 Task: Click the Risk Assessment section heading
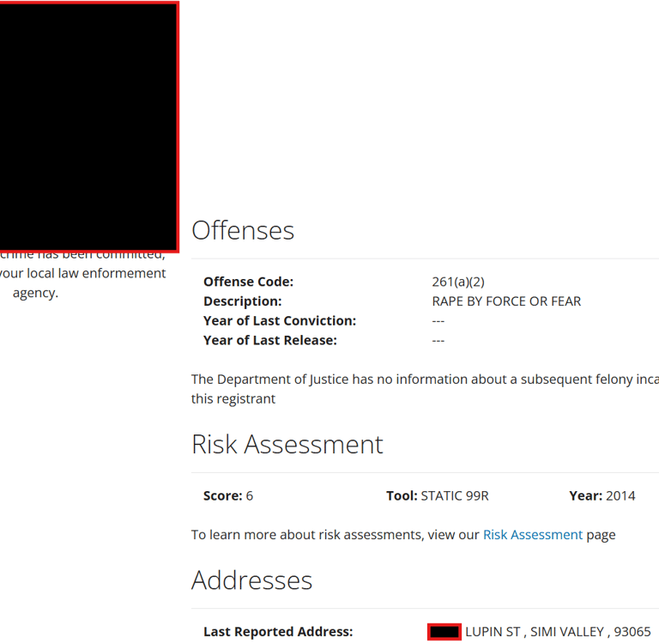click(x=287, y=444)
